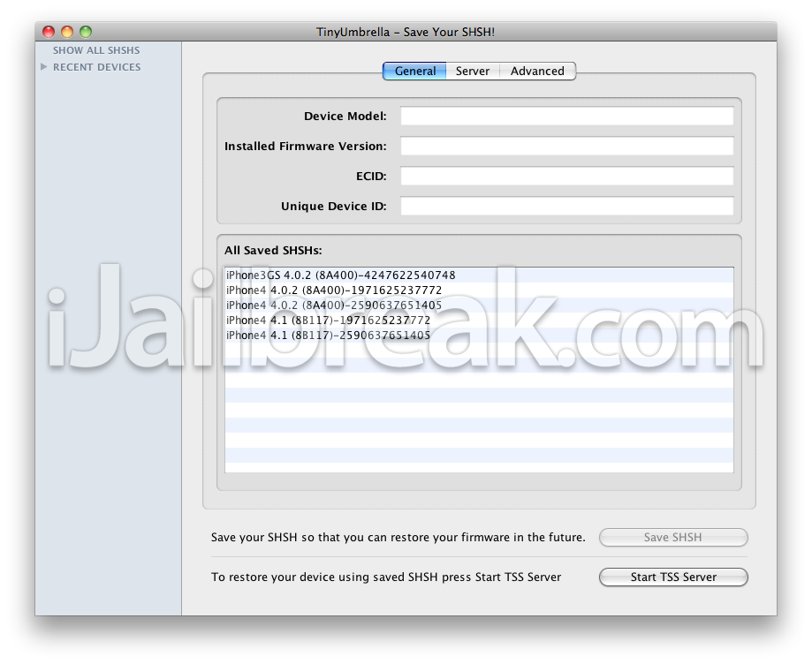Select iPhone4 4.0.2 (8A400)-259063765140S entry
812x664 pixels.
click(x=479, y=306)
